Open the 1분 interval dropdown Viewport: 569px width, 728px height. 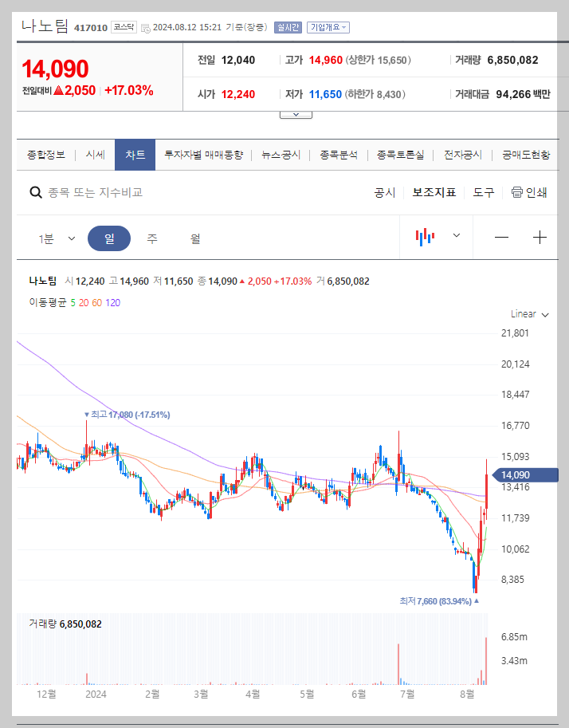[x=58, y=237]
